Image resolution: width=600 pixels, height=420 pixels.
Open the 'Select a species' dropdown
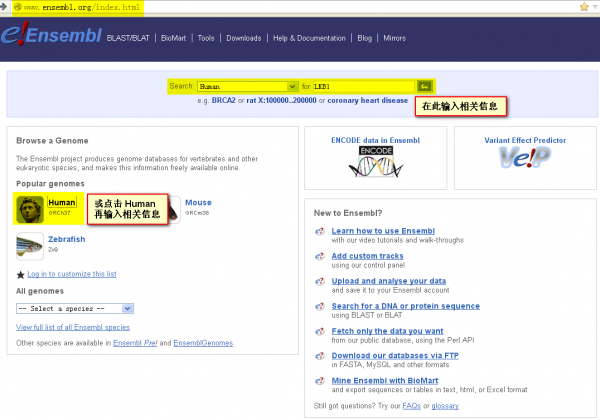75,309
